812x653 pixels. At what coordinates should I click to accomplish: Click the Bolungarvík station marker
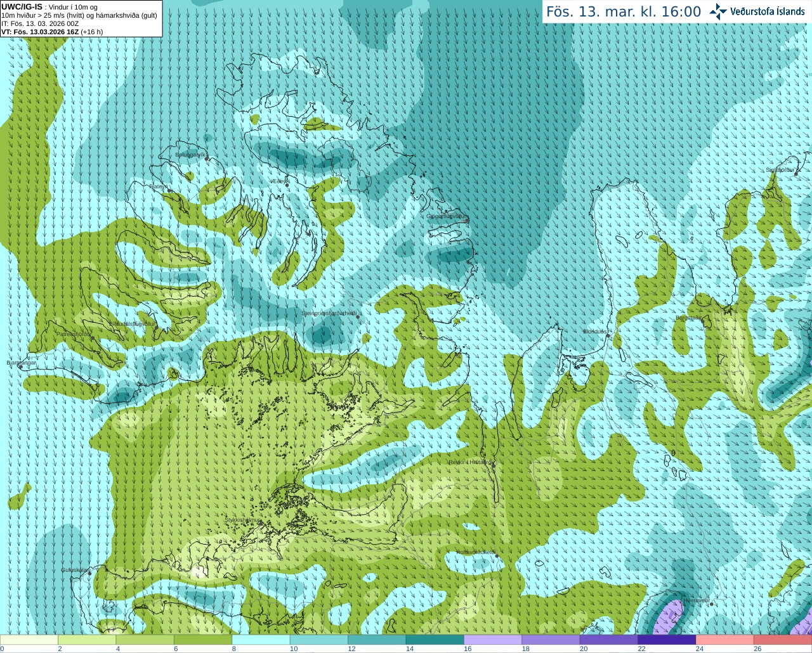coord(207,159)
